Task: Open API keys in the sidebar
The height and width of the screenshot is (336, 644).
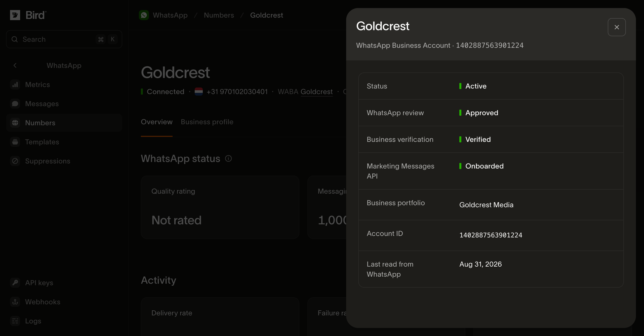Action: point(64,283)
